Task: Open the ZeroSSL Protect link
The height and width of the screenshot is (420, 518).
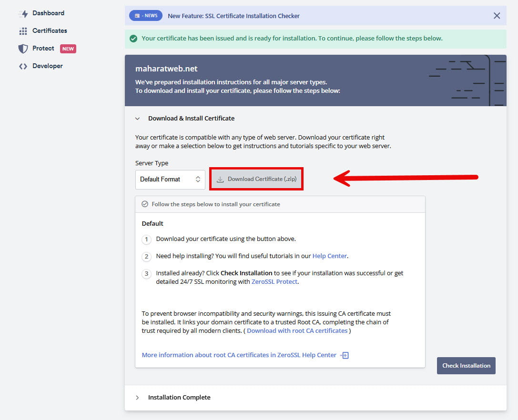Action: click(274, 281)
